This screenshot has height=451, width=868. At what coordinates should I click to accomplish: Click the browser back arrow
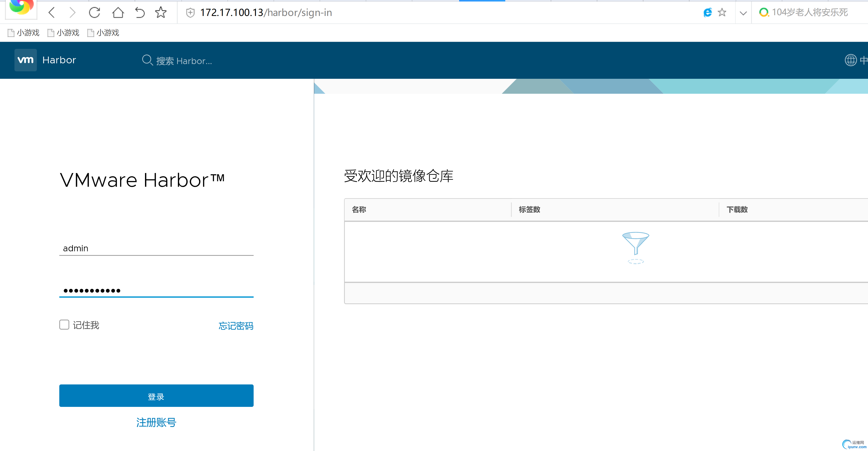click(x=52, y=13)
